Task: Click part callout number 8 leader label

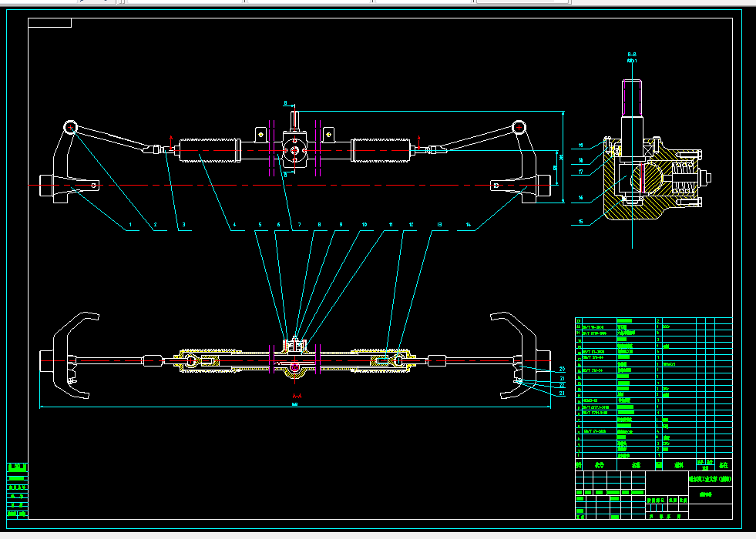Action: tap(319, 225)
